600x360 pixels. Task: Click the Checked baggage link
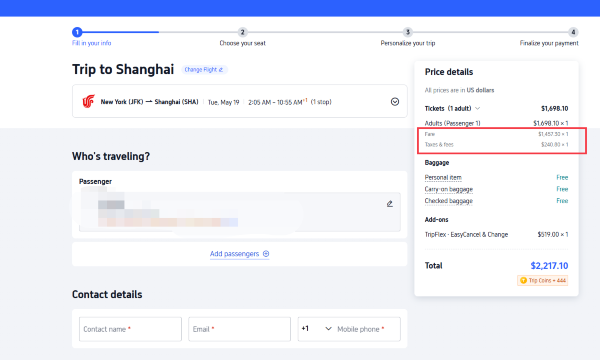pyautogui.click(x=448, y=201)
